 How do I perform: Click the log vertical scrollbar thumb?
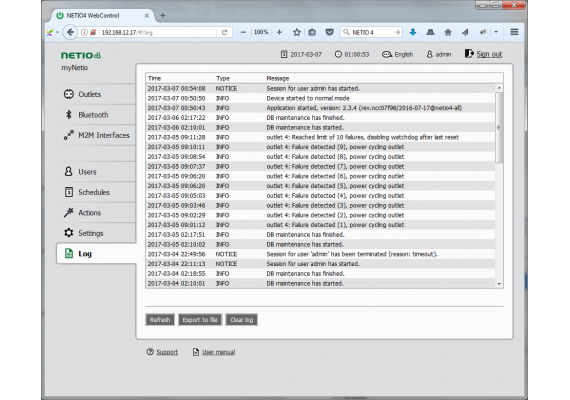[x=499, y=127]
